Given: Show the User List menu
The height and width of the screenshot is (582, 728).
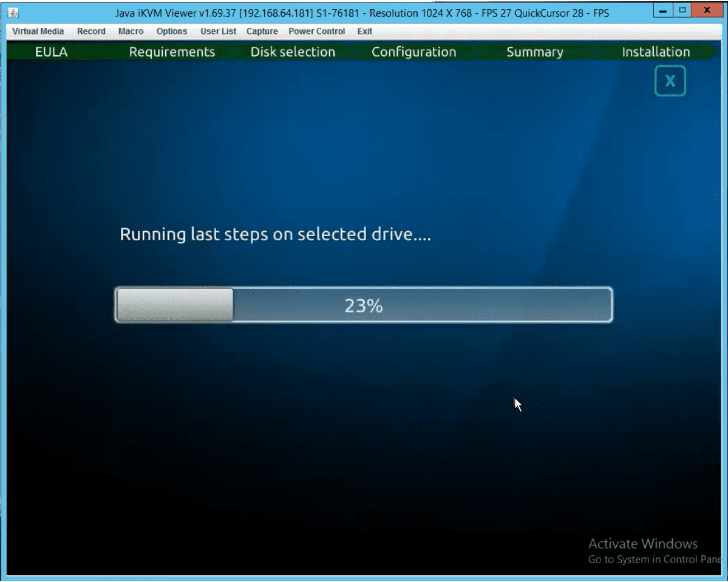Looking at the screenshot, I should point(218,32).
